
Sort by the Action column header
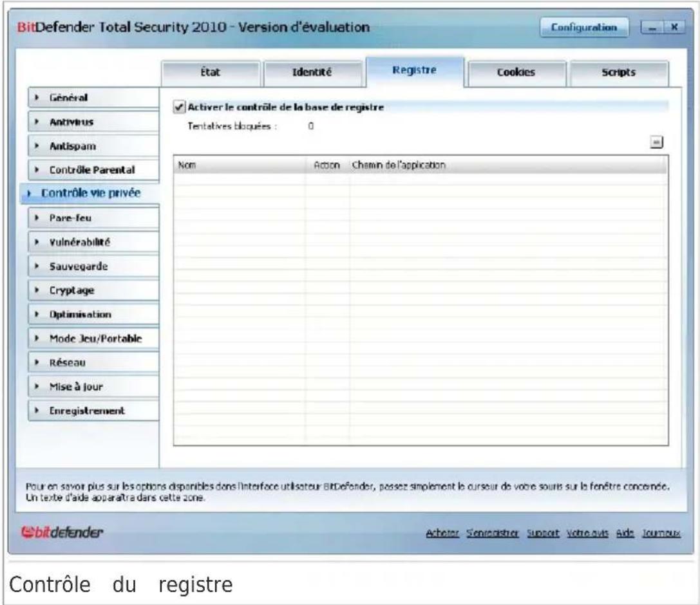click(327, 165)
